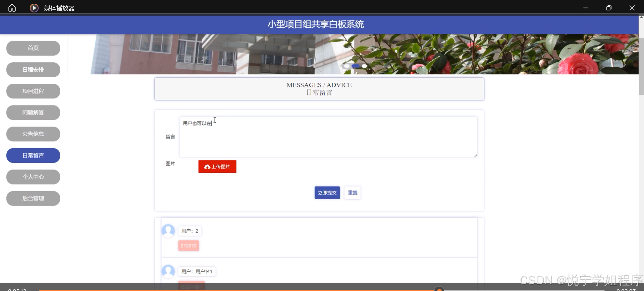Submit the message with 立即提交
This screenshot has height=291, width=644.
[327, 193]
